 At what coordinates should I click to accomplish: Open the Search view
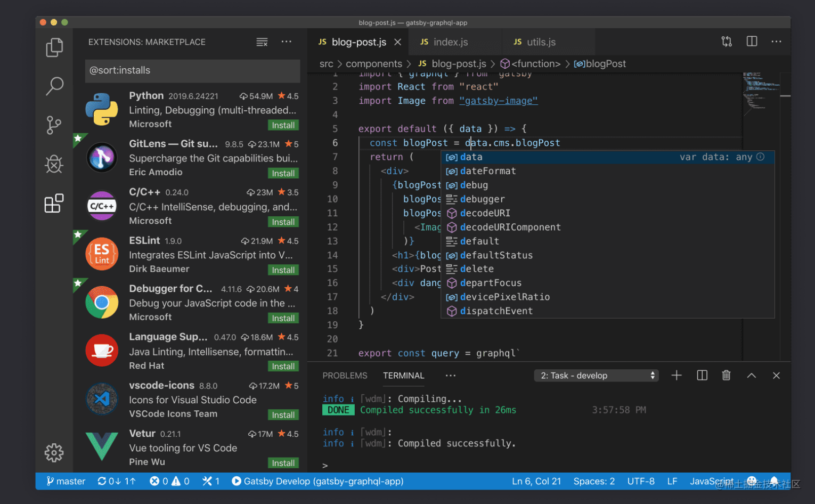click(54, 86)
